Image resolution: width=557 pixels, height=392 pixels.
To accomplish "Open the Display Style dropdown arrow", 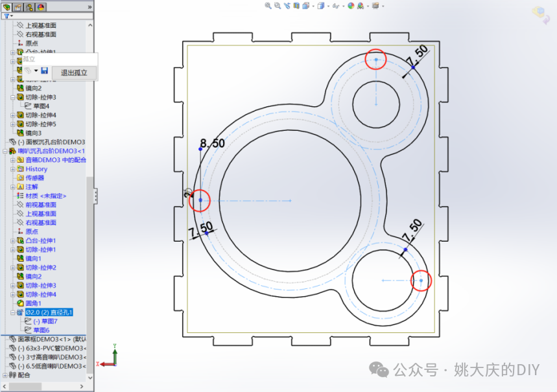I will click(x=328, y=6).
